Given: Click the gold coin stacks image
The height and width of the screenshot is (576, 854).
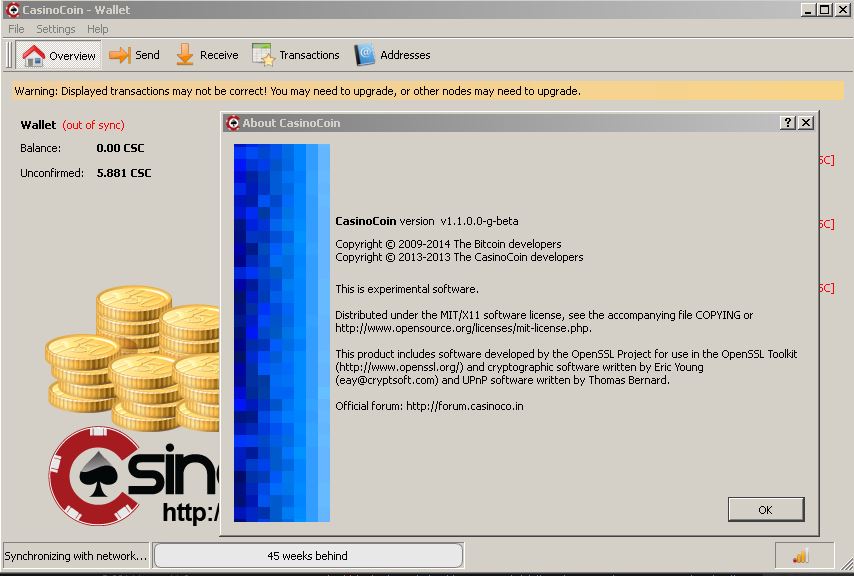Looking at the screenshot, I should click(132, 358).
